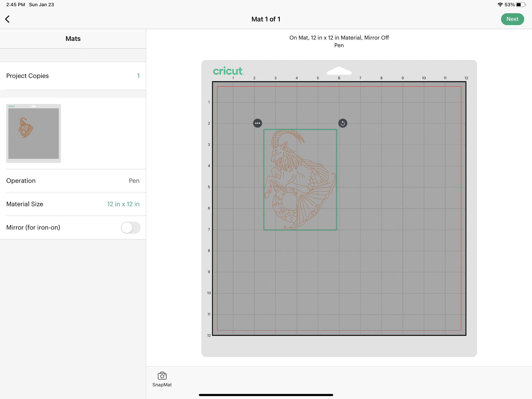Tap the rotate handle icon on the design

tap(342, 123)
